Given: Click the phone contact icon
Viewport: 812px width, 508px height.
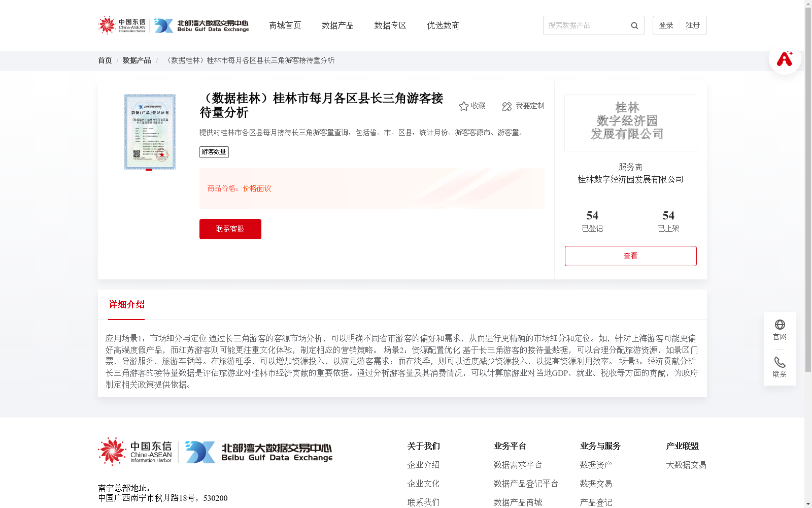Looking at the screenshot, I should [x=780, y=362].
